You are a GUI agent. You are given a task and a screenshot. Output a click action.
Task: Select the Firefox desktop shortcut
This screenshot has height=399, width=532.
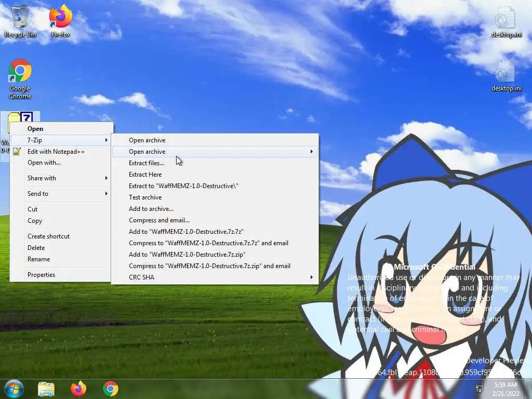tap(60, 21)
